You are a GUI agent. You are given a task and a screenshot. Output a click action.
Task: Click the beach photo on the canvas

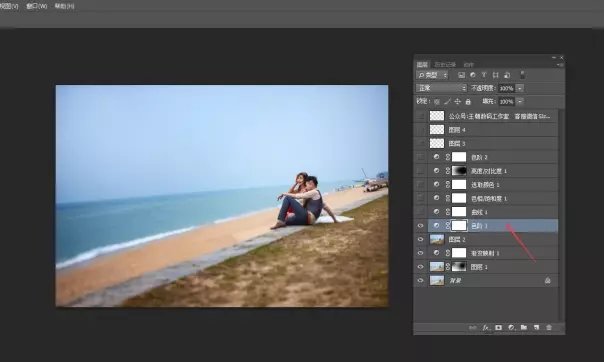(x=222, y=196)
